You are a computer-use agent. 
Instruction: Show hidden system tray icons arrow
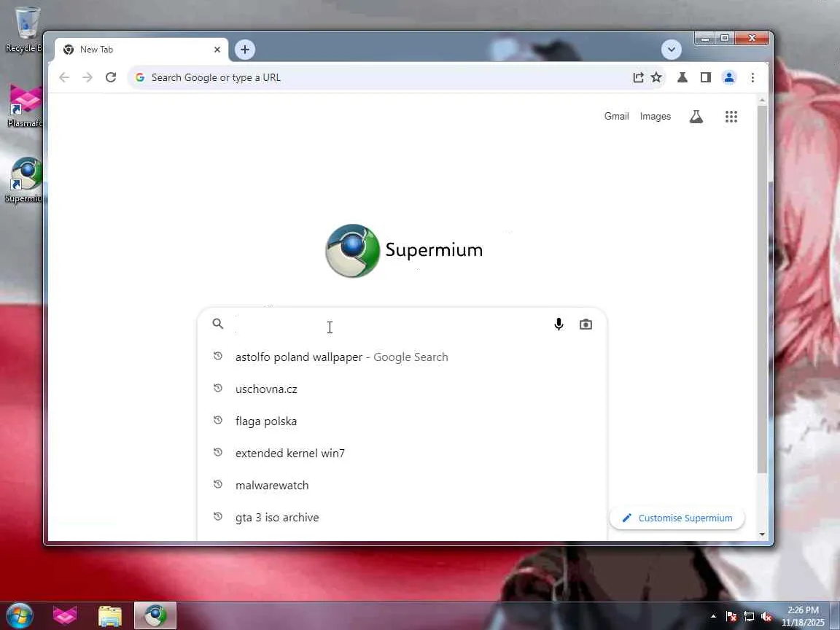click(714, 617)
